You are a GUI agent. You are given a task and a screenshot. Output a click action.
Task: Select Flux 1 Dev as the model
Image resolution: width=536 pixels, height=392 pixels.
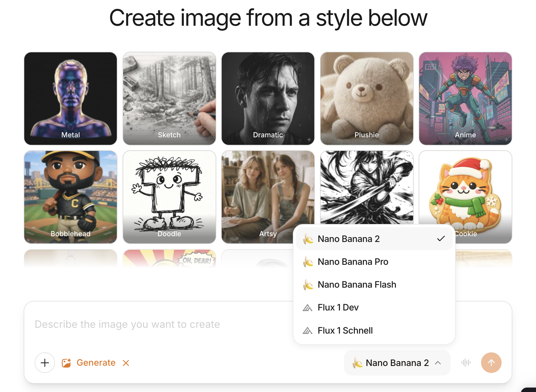pos(338,307)
